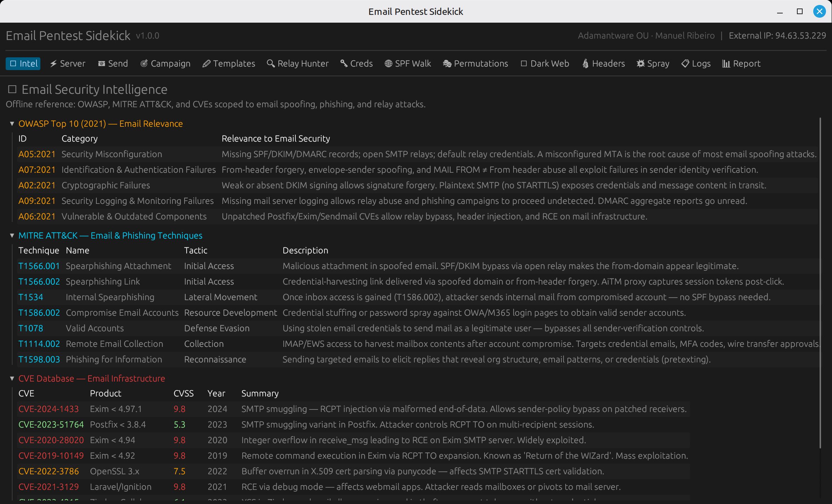Image resolution: width=832 pixels, height=504 pixels.
Task: Click the Send tab envelope icon
Action: (102, 64)
